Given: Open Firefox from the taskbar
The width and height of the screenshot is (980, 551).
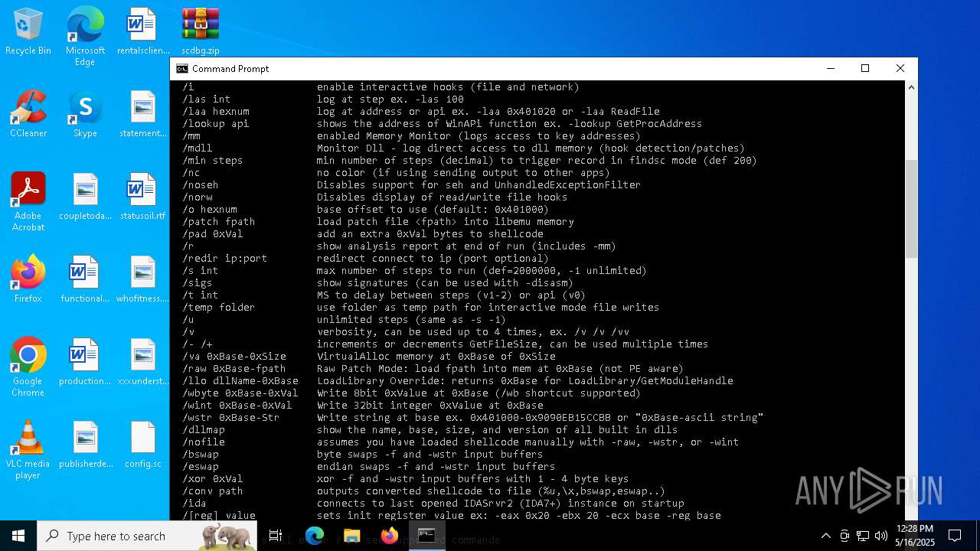Looking at the screenshot, I should tap(389, 536).
